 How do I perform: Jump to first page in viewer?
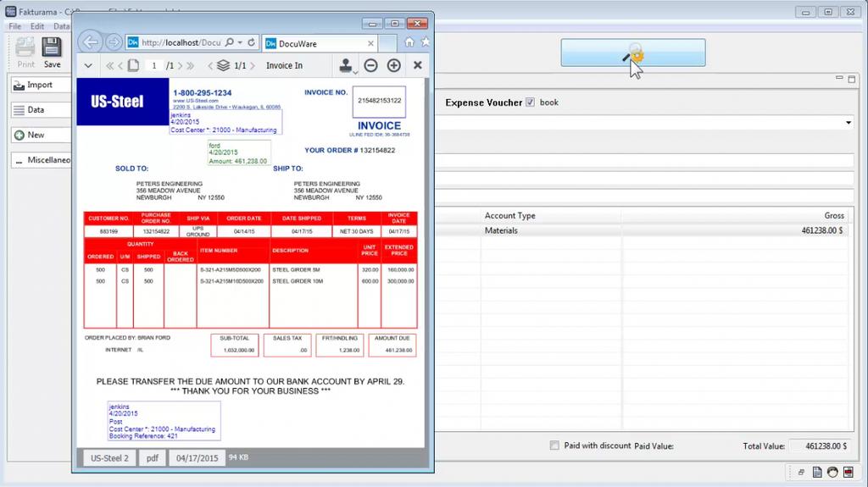click(109, 66)
